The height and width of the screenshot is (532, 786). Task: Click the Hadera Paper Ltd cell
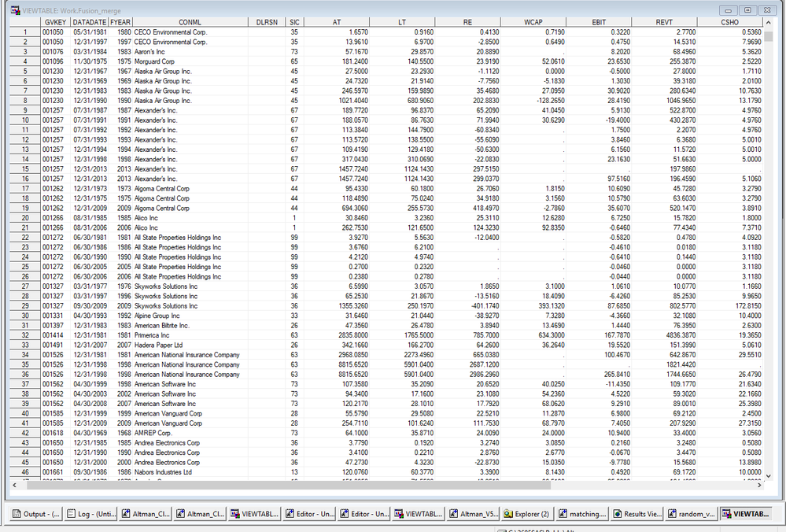(x=190, y=345)
